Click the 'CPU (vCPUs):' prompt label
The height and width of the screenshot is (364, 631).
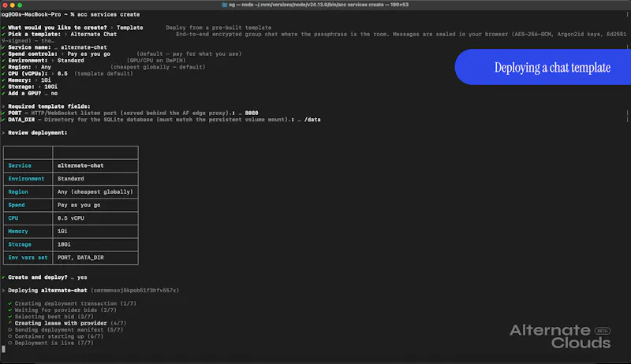[x=28, y=73]
